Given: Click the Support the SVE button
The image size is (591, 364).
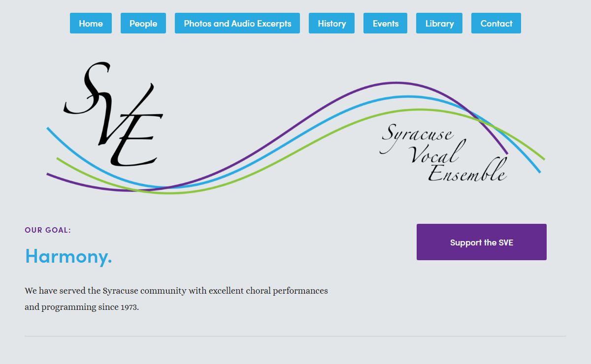Looking at the screenshot, I should click(x=482, y=242).
